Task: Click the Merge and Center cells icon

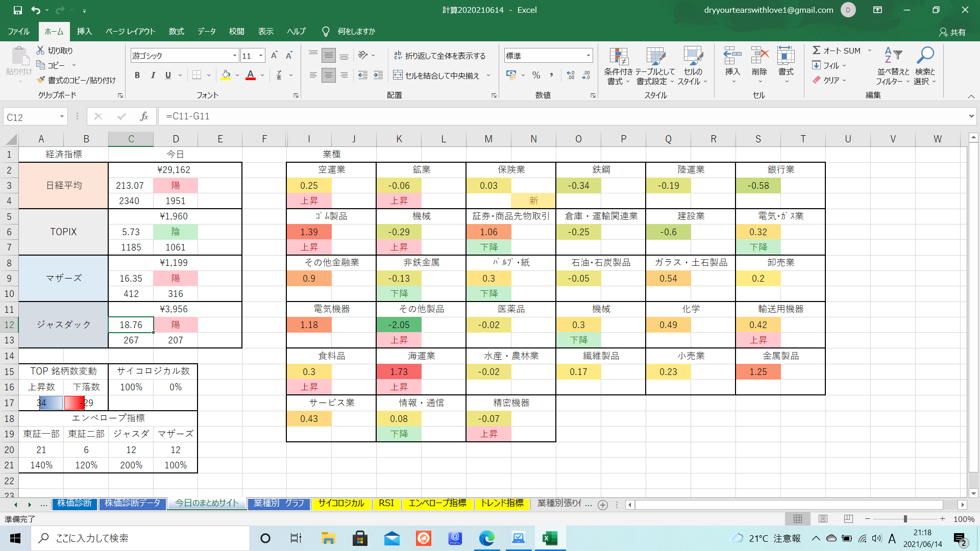Action: click(398, 76)
